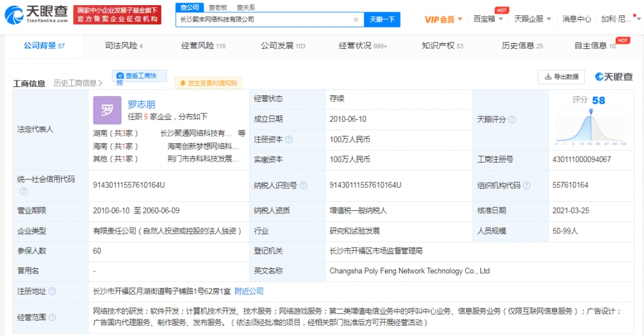This screenshot has height=336, width=644.
Task: Open 历史工商信息 link
Action: coord(78,83)
